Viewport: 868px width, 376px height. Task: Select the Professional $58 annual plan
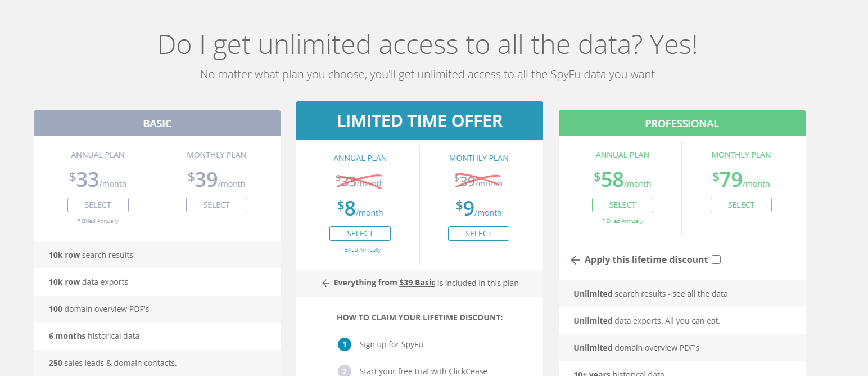[x=622, y=205]
